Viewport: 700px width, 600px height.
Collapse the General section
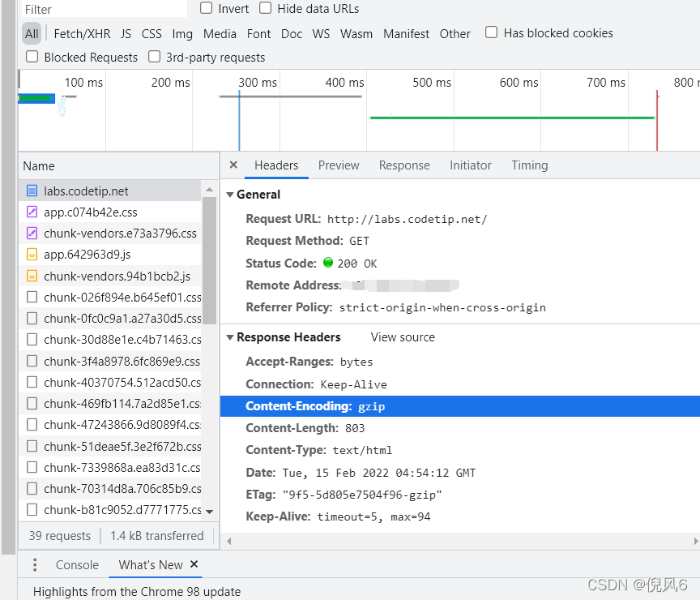tap(230, 195)
